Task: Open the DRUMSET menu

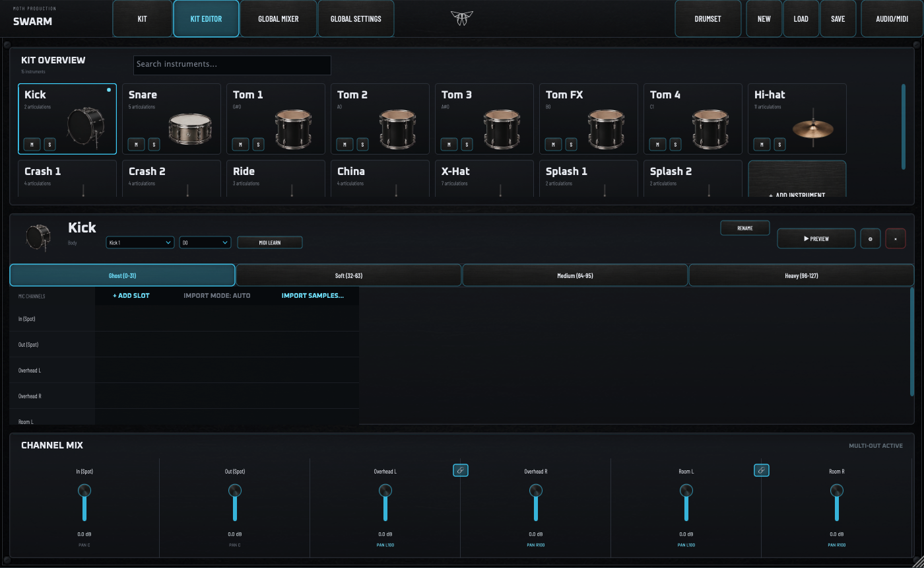Action: [708, 18]
